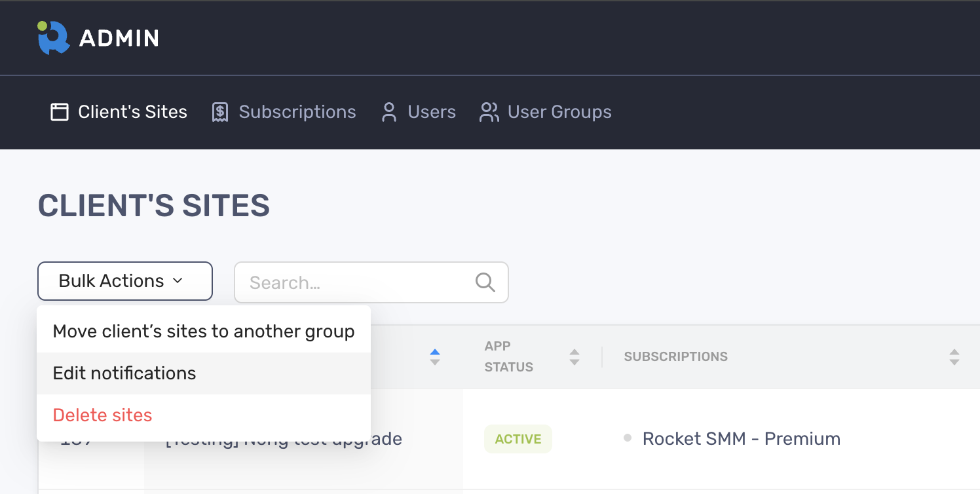
Task: Select Move client's sites to another group
Action: 203,332
